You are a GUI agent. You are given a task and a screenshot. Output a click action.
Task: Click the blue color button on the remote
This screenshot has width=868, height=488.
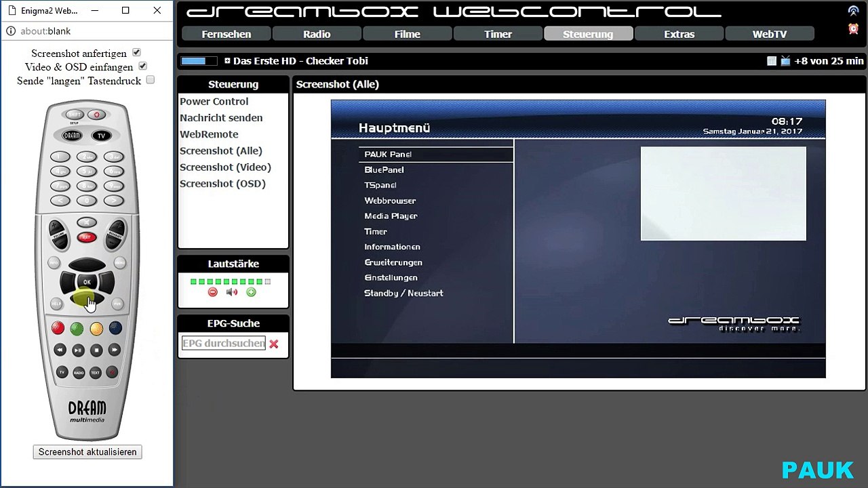pos(115,329)
